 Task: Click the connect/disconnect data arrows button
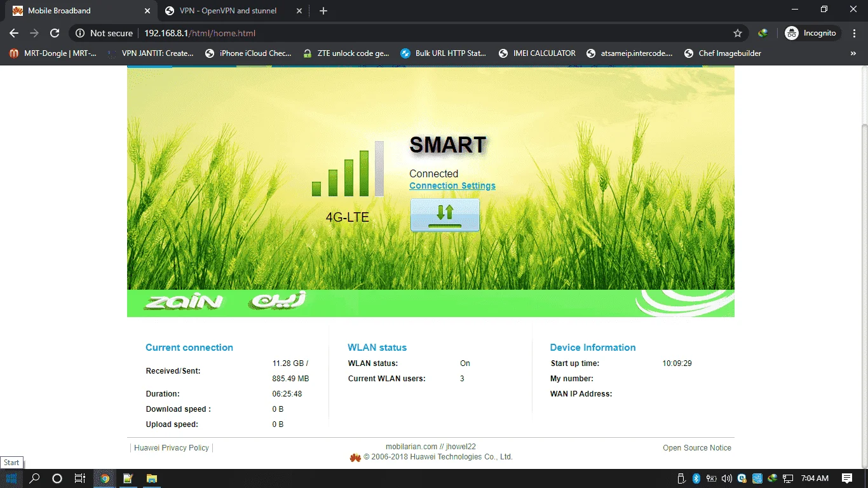click(445, 215)
